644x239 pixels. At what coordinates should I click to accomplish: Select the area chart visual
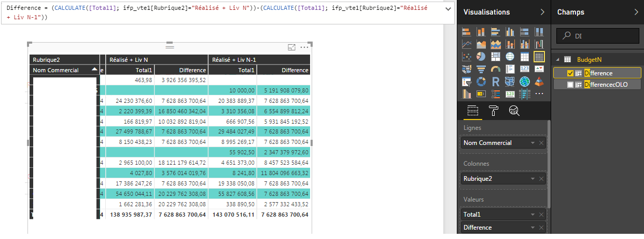(x=481, y=44)
